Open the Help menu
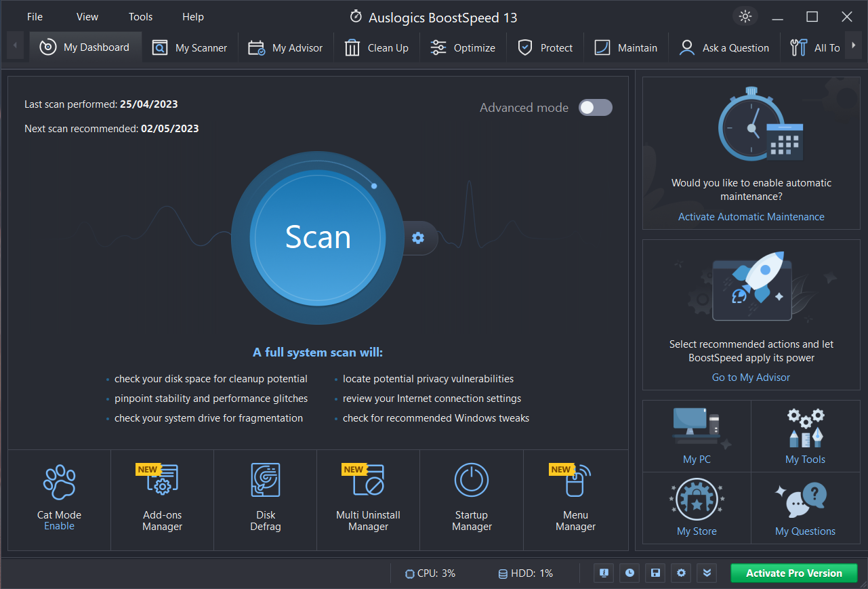Screen dimensions: 868x589 point(193,17)
